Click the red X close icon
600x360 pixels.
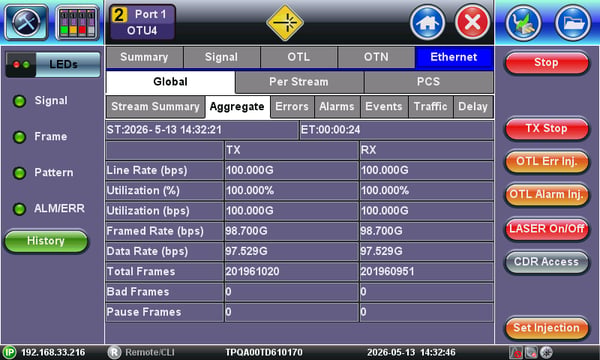point(472,23)
